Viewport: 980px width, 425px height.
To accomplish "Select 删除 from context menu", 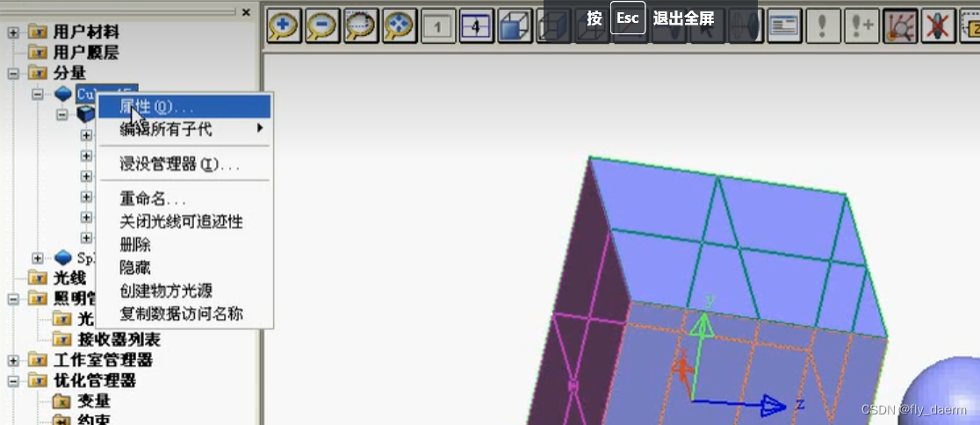I will click(x=184, y=244).
